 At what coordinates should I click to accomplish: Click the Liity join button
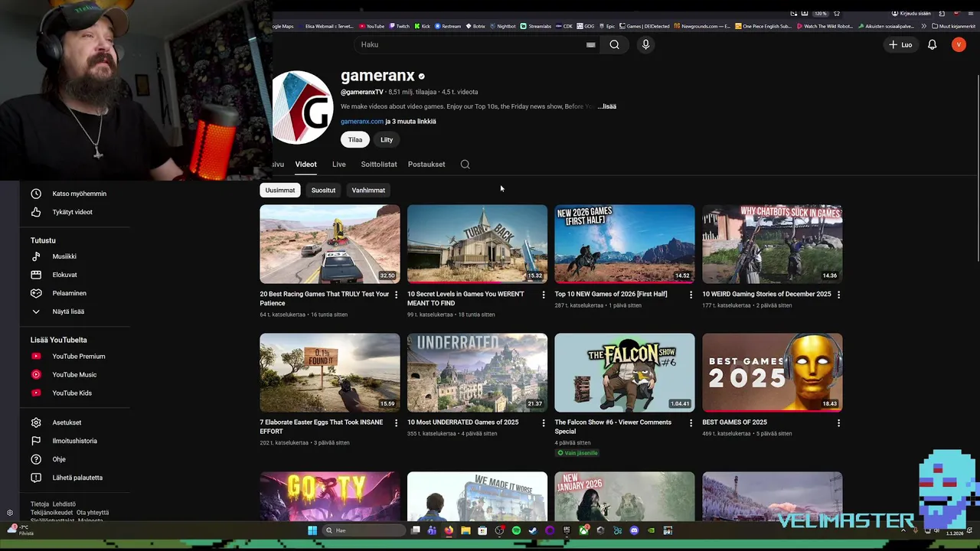point(387,139)
